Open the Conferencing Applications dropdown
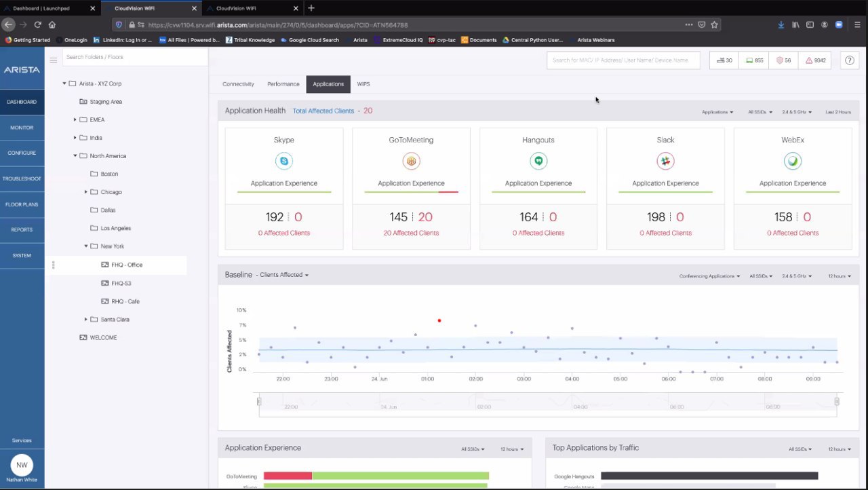 tap(709, 276)
